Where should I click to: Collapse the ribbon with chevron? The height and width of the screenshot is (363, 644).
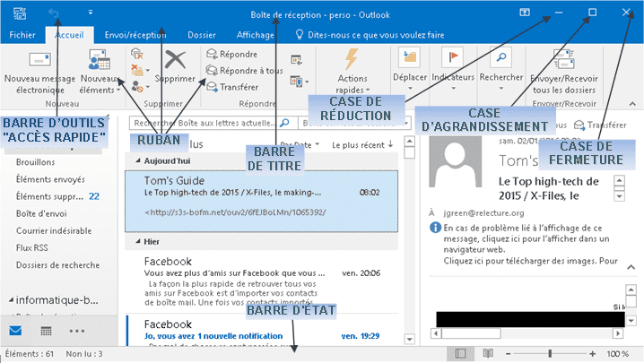632,104
